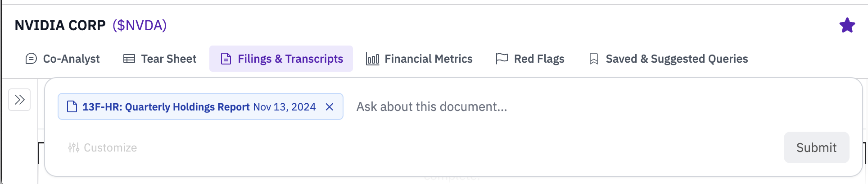Click the $NVDA ticker symbol
The width and height of the screenshot is (868, 184).
tap(140, 25)
